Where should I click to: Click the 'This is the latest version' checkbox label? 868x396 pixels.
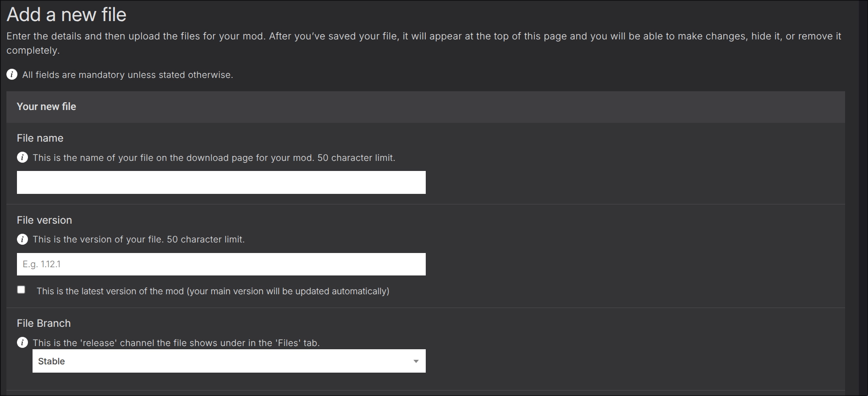click(213, 291)
